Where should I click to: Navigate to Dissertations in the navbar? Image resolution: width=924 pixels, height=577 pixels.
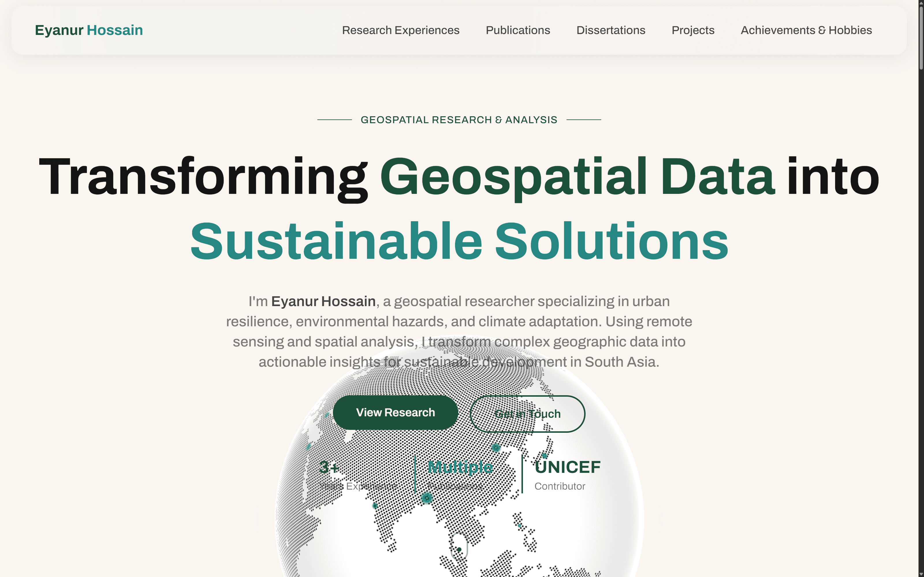pos(610,30)
